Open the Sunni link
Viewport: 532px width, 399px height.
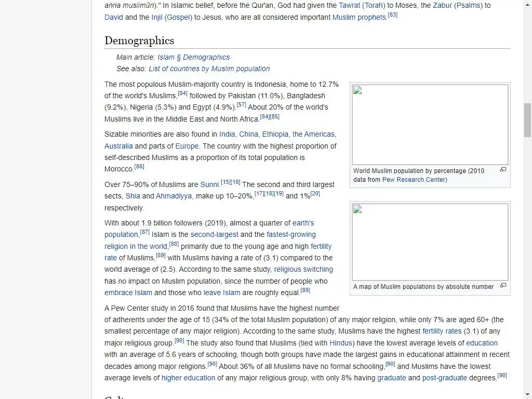point(210,184)
